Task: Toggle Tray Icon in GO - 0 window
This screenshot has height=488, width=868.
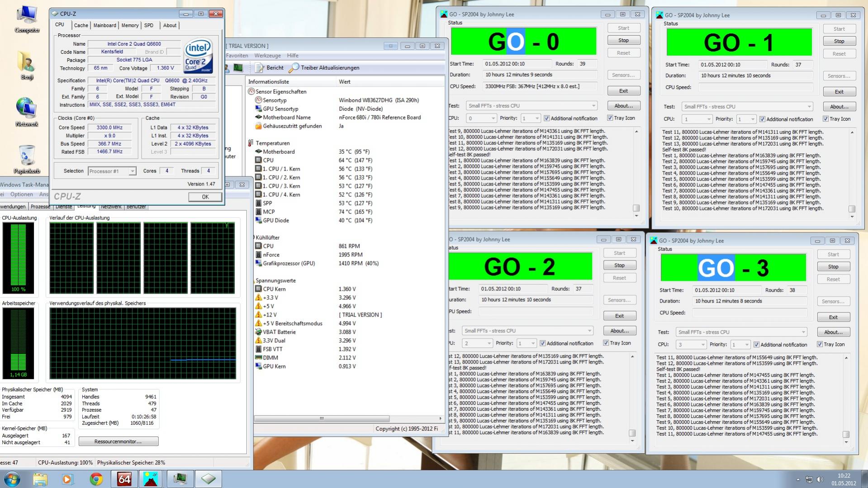Action: pyautogui.click(x=610, y=118)
